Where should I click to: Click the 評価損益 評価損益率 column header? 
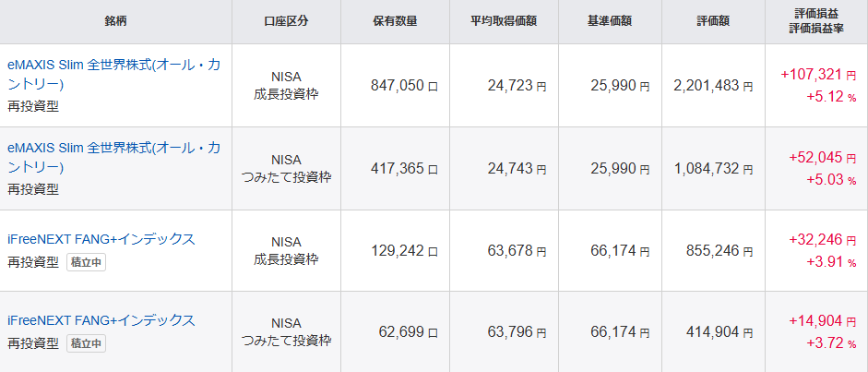point(816,21)
